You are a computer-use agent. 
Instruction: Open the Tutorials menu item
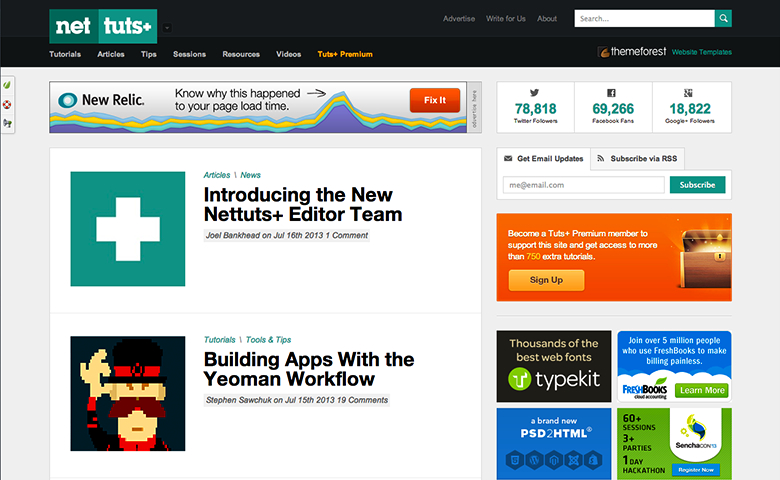click(65, 54)
